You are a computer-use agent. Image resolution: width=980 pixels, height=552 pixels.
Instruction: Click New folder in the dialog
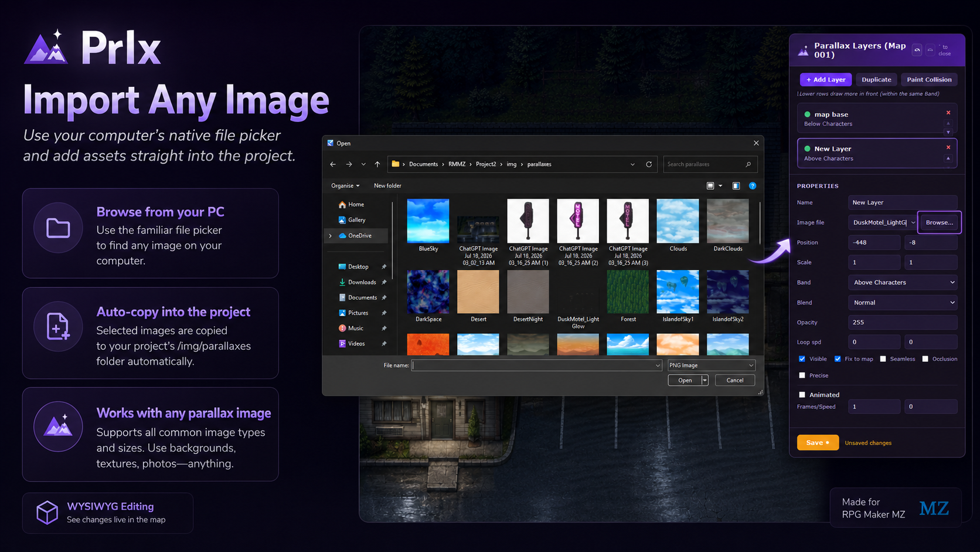[x=387, y=186]
